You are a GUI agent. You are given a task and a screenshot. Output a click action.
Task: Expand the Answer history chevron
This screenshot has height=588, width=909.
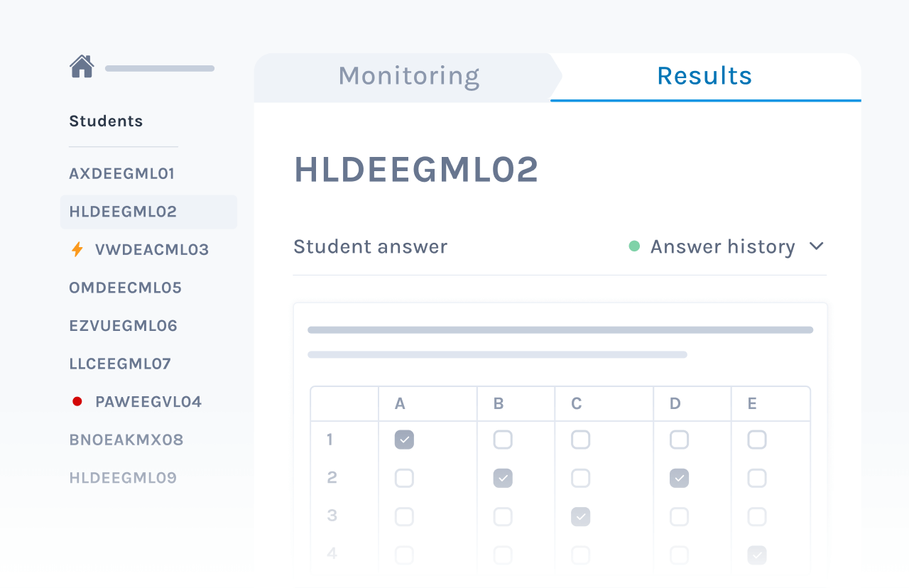pos(817,246)
